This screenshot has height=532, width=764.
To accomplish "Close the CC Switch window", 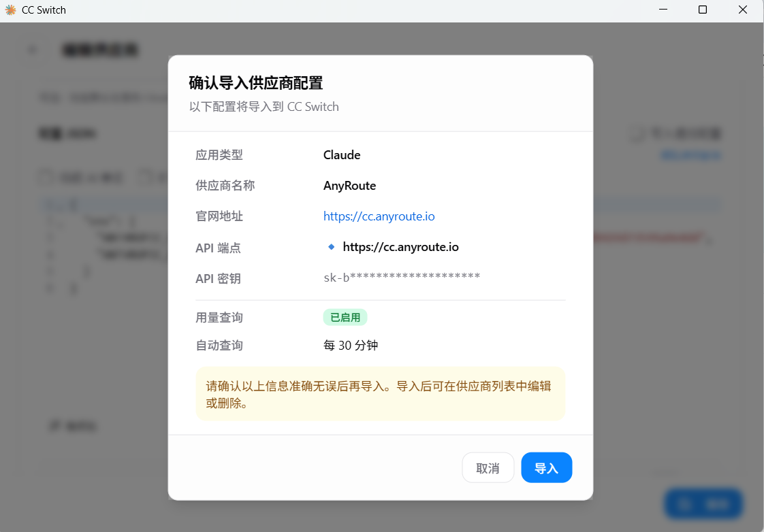I will [x=743, y=10].
